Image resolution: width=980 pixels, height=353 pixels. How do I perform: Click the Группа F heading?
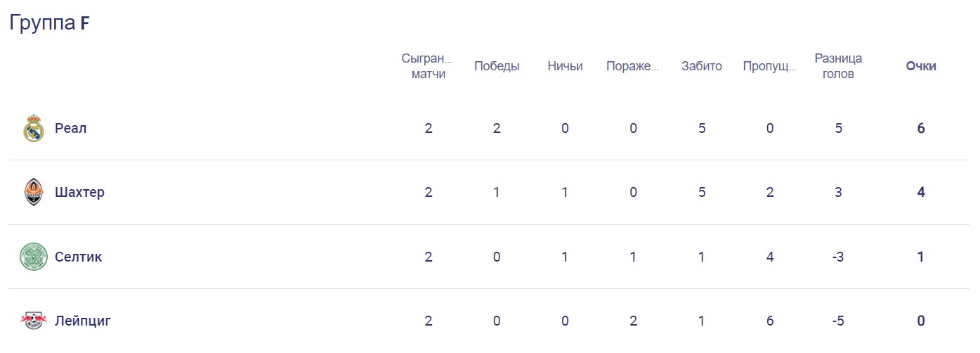point(50,23)
